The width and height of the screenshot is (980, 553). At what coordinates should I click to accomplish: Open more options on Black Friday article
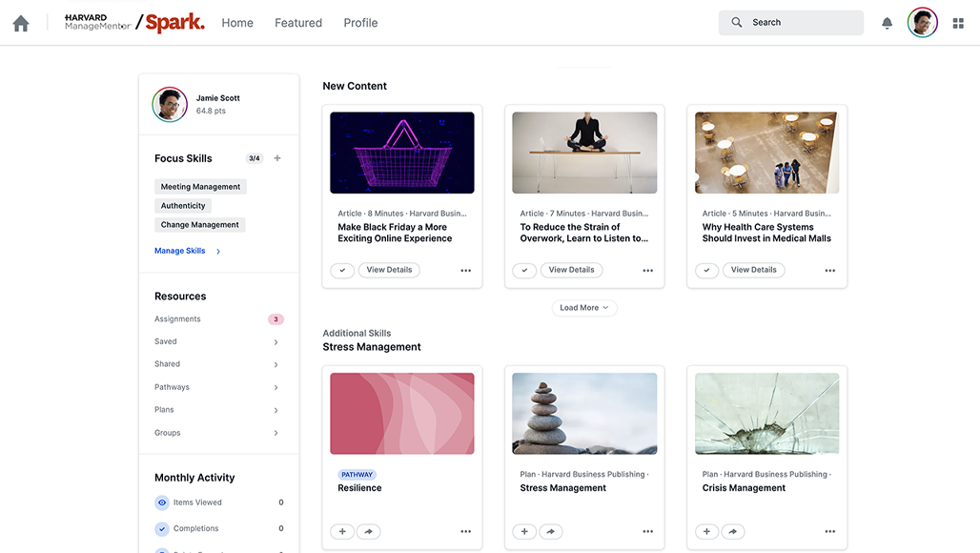(465, 271)
